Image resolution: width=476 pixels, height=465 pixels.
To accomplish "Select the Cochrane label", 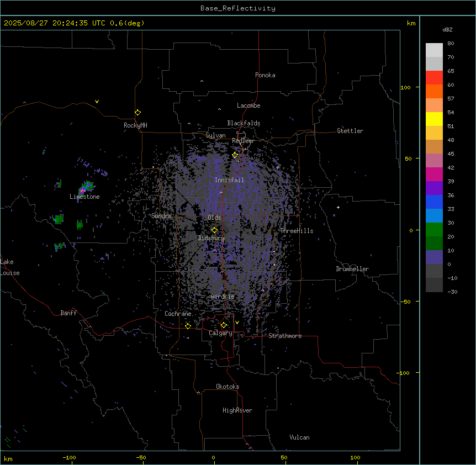I will pos(178,314).
